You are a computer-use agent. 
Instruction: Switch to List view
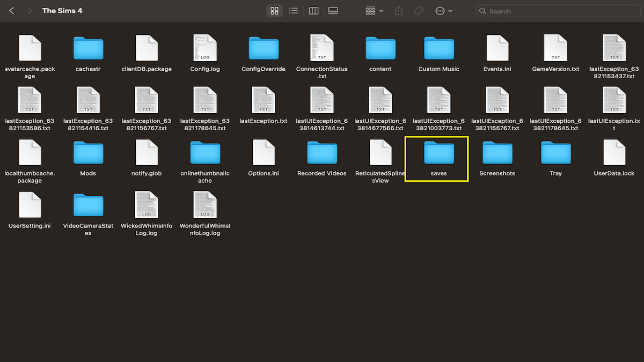294,10
